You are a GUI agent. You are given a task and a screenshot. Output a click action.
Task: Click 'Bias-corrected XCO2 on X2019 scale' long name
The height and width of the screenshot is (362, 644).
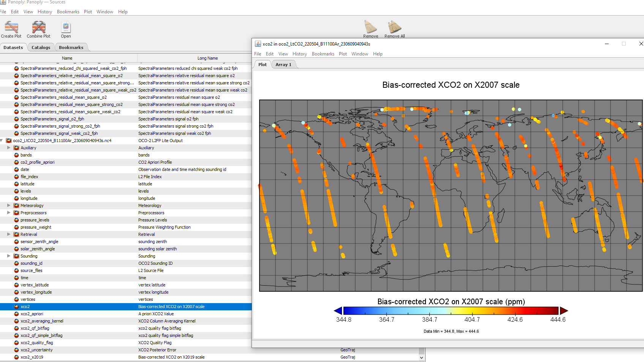[x=171, y=357]
